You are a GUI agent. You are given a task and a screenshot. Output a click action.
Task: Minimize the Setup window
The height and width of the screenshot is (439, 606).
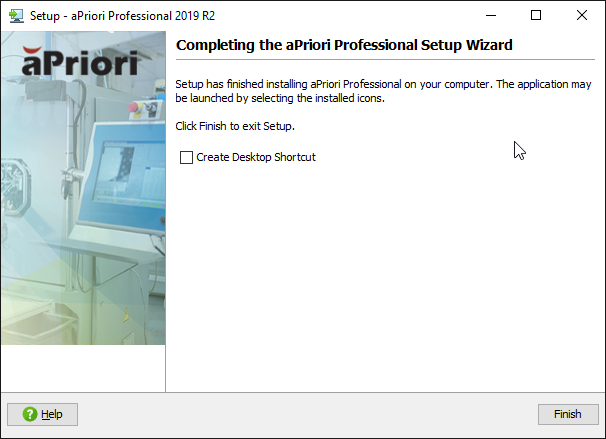pyautogui.click(x=490, y=15)
